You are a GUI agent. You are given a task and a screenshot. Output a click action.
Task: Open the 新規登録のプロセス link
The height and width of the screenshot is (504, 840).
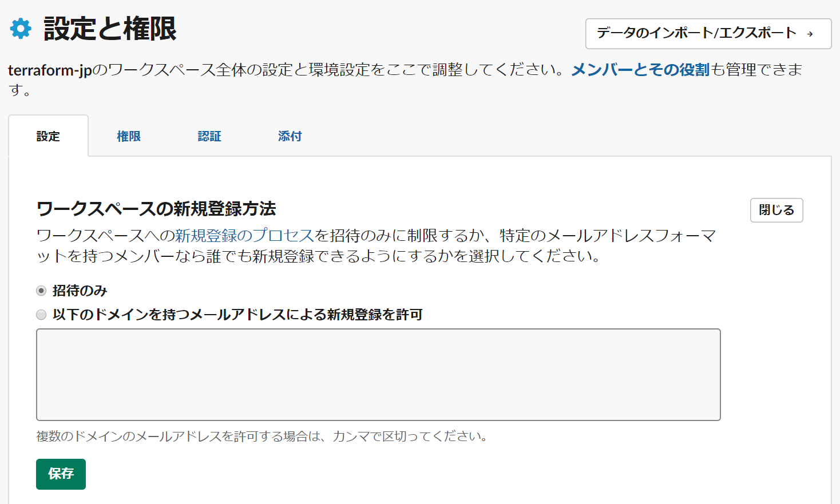244,236
